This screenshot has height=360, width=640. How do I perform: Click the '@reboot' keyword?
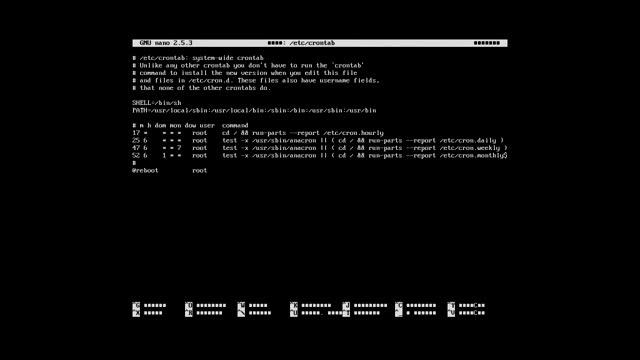[x=145, y=171]
